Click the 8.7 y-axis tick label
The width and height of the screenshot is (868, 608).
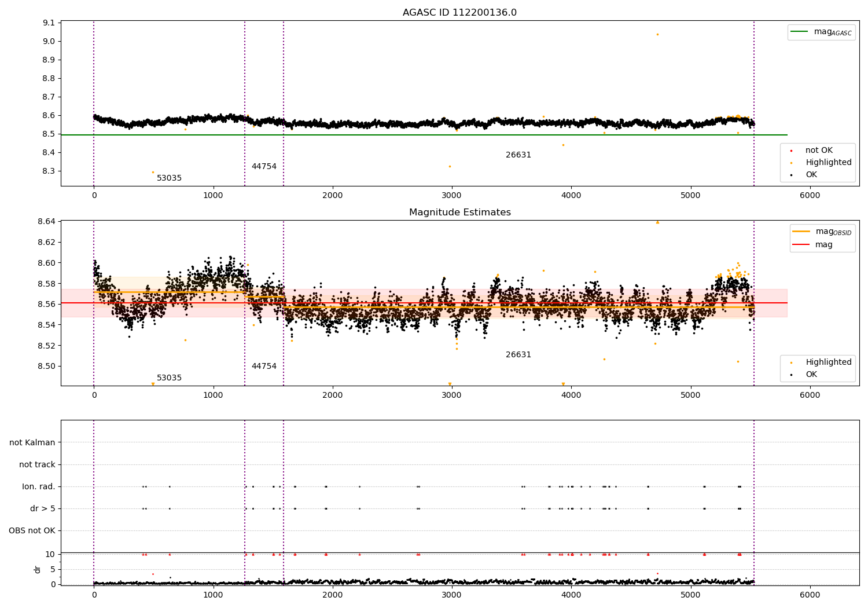coord(49,97)
